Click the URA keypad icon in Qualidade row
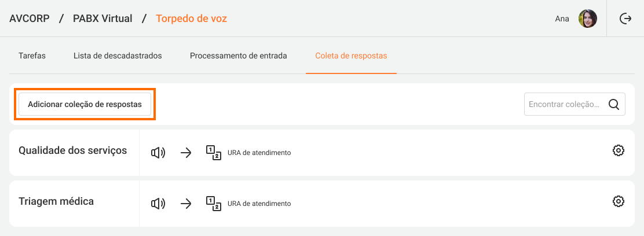Screen dimensions: 644x236 (214, 153)
